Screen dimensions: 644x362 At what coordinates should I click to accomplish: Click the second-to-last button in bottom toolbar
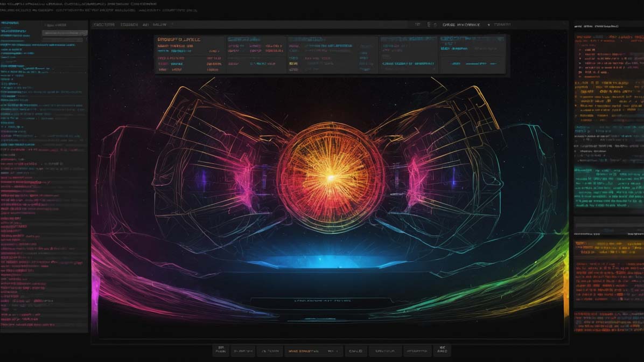pos(417,351)
